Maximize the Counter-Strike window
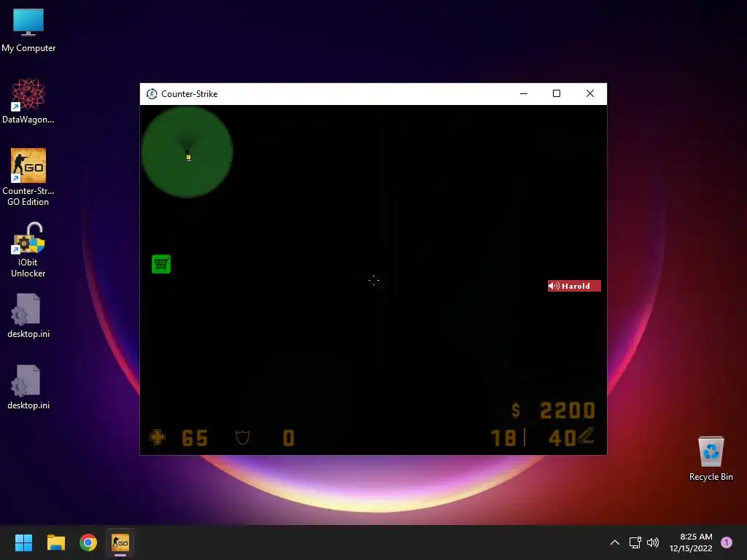Image resolution: width=747 pixels, height=560 pixels. (x=557, y=94)
